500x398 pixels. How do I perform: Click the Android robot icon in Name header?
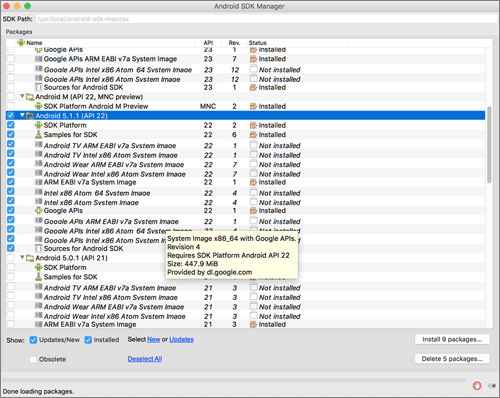[21, 43]
